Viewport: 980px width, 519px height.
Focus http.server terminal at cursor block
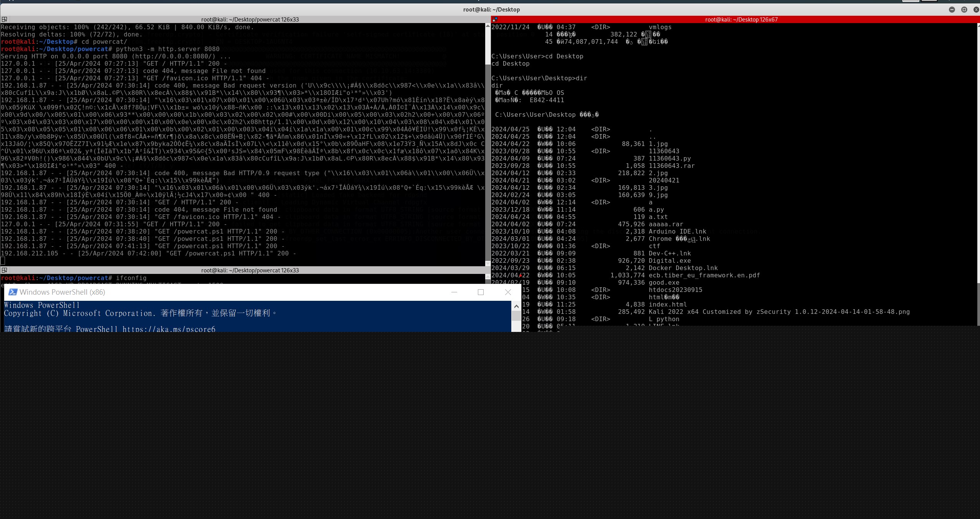(3, 260)
